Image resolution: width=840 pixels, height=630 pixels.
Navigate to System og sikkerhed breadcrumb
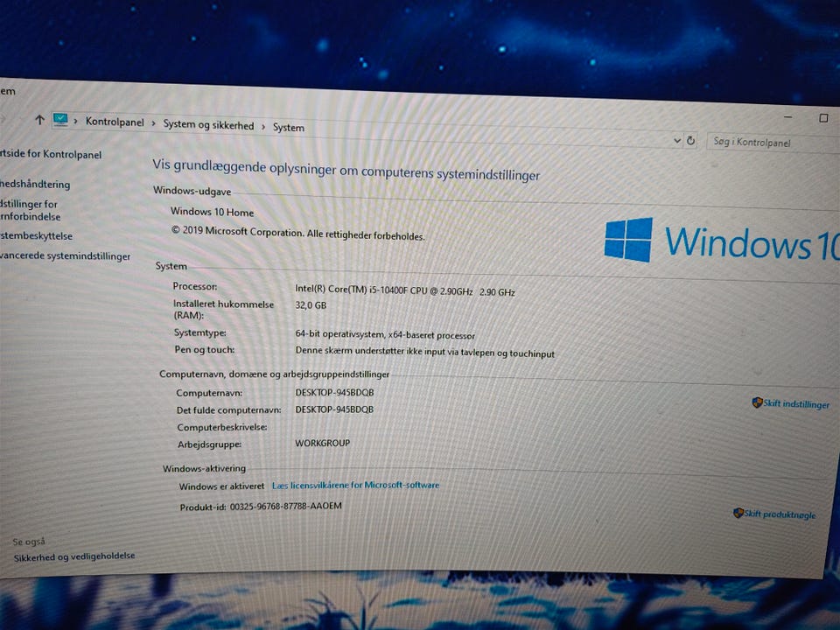[208, 125]
